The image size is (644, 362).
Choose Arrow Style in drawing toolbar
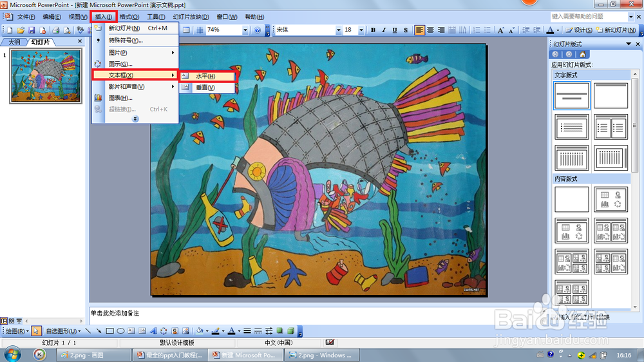coord(269,331)
